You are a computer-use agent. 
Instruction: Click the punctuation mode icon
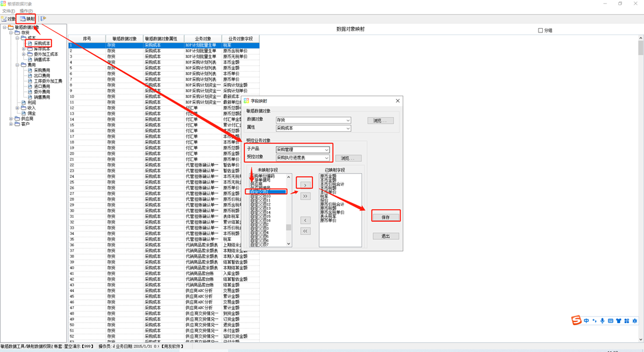[594, 321]
